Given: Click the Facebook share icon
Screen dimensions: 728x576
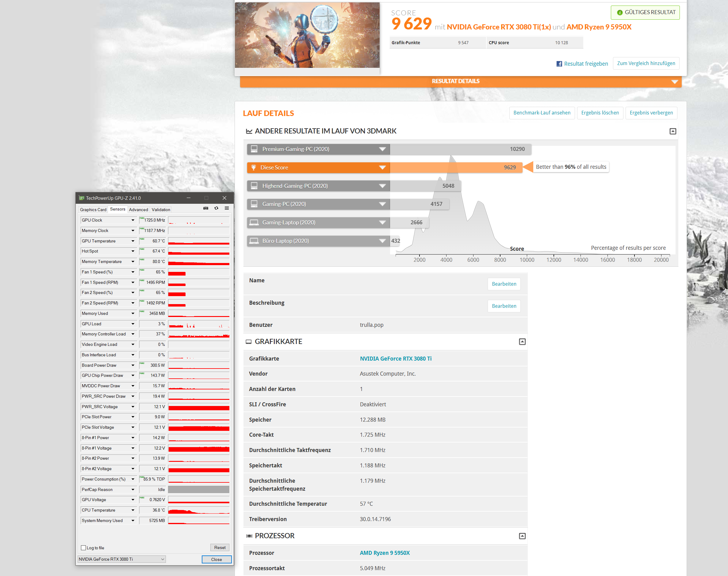Looking at the screenshot, I should click(559, 64).
